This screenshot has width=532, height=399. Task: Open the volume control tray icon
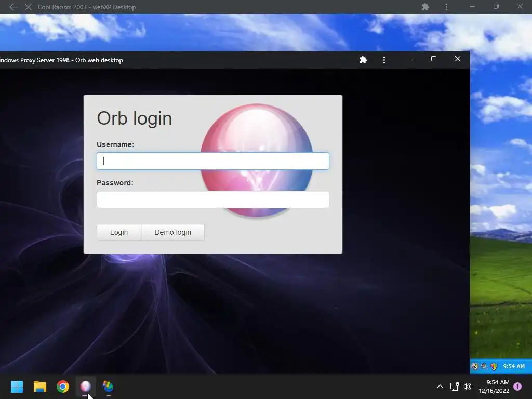467,387
